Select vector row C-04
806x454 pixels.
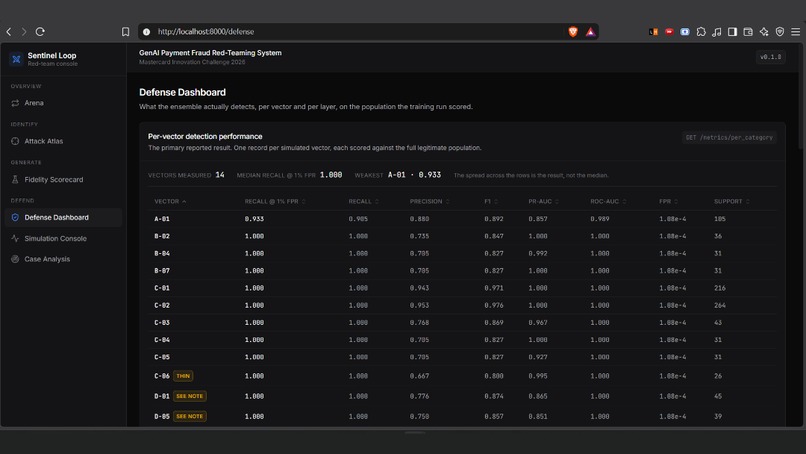(462, 340)
